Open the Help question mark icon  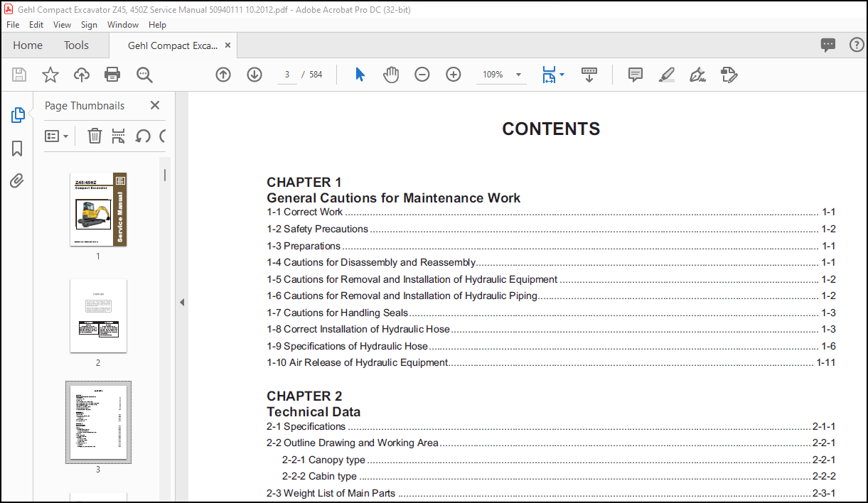coord(857,45)
